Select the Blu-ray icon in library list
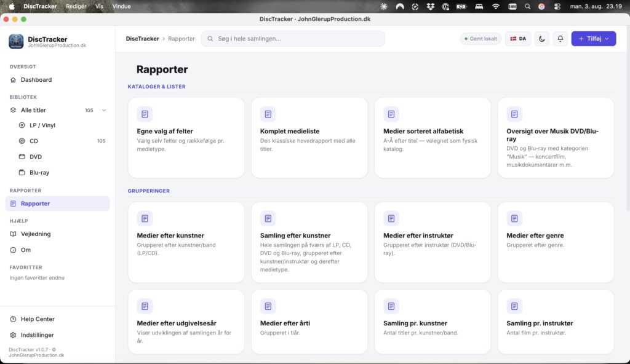This screenshot has width=630, height=364. pyautogui.click(x=22, y=172)
